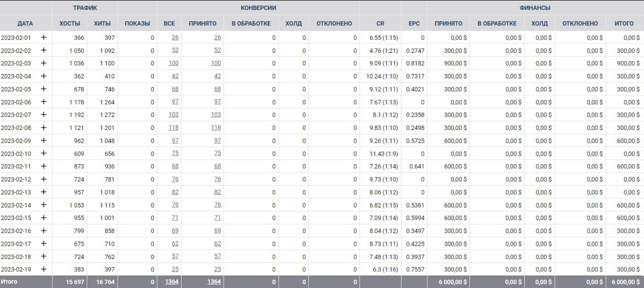This screenshot has height=288, width=644.
Task: Expand the 2023-02-14 date row
Action: point(44,205)
